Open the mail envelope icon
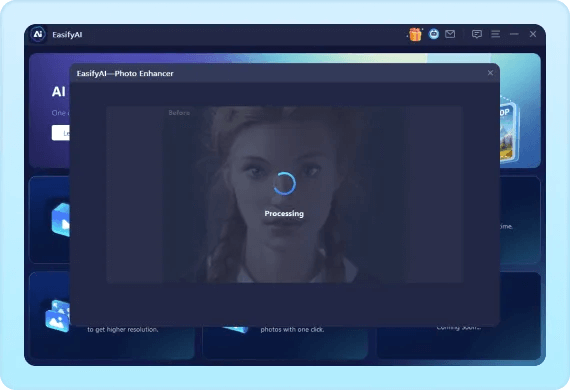The height and width of the screenshot is (390, 570). (x=450, y=34)
